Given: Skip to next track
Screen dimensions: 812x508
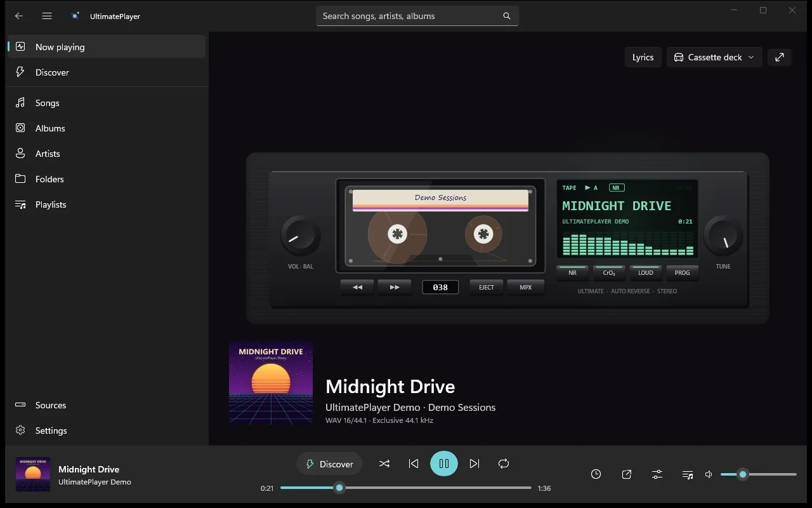Looking at the screenshot, I should (x=475, y=464).
